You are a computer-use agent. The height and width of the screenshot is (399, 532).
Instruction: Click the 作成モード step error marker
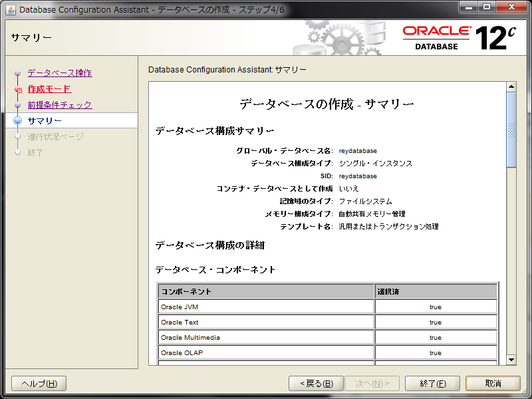point(19,90)
